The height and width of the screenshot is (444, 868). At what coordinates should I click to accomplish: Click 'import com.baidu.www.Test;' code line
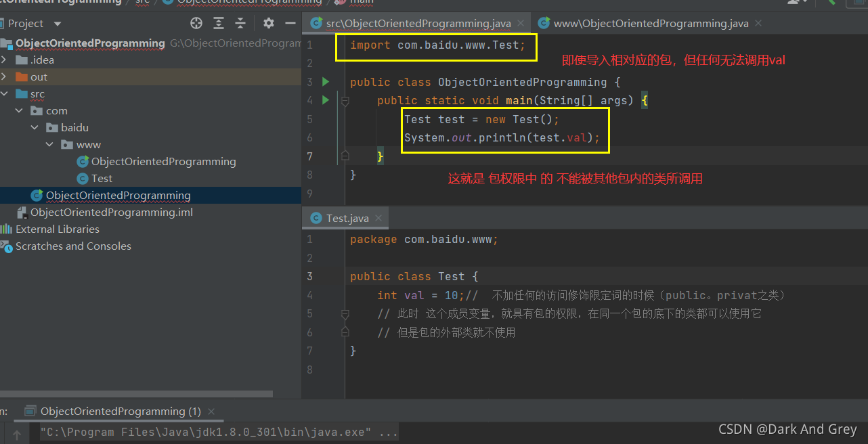pyautogui.click(x=437, y=45)
